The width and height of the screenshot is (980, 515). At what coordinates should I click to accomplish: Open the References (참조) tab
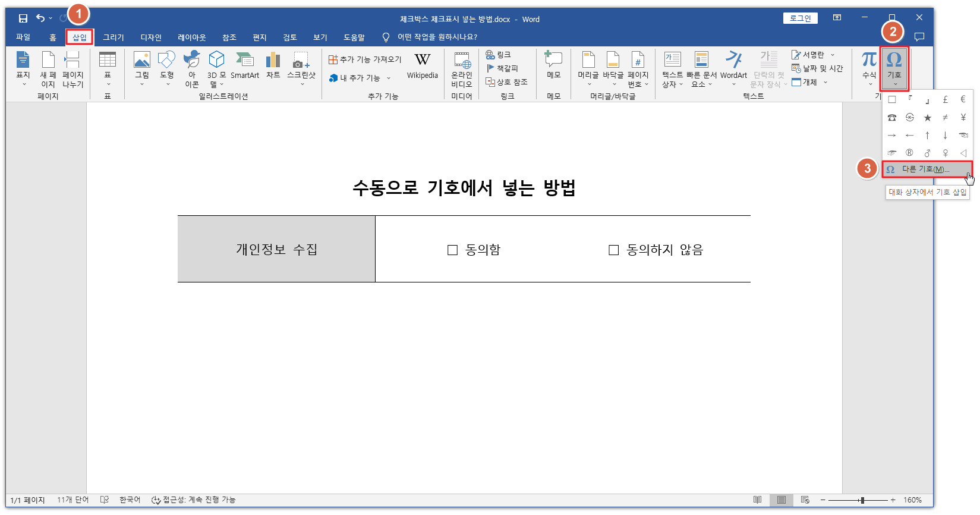point(229,37)
